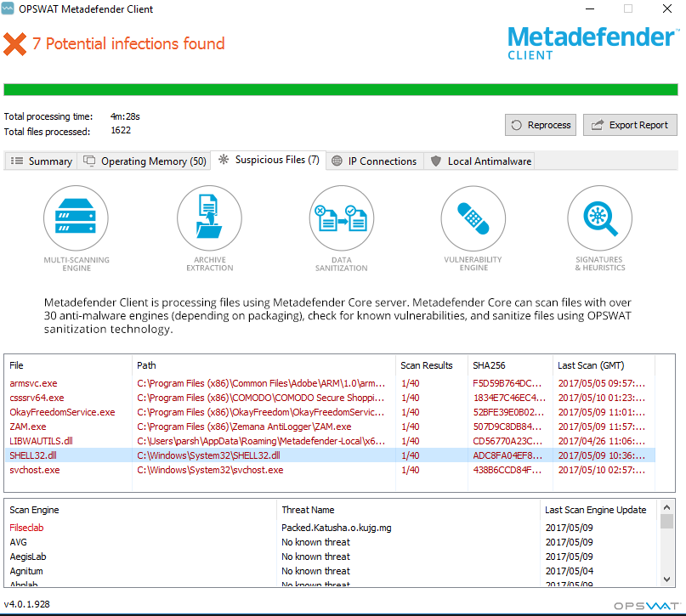Minimize the Metadefender Client window
This screenshot has height=616, width=686.
(590, 8)
